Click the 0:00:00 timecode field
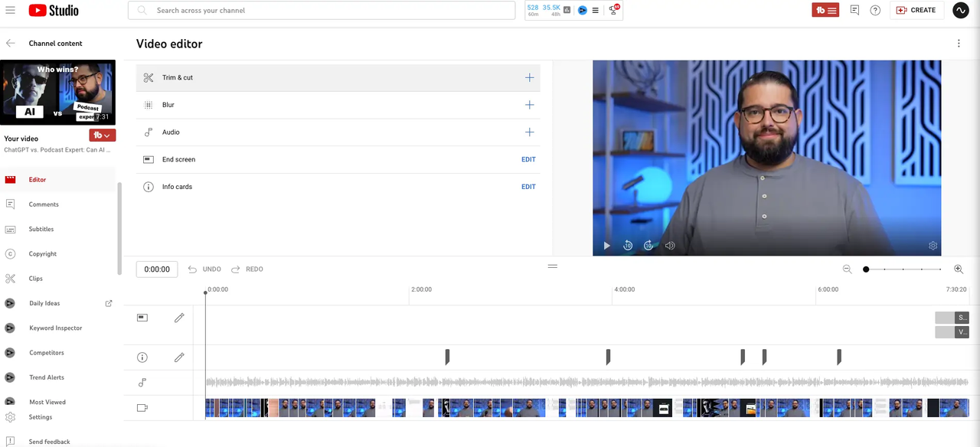Image resolution: width=980 pixels, height=447 pixels. [x=157, y=269]
